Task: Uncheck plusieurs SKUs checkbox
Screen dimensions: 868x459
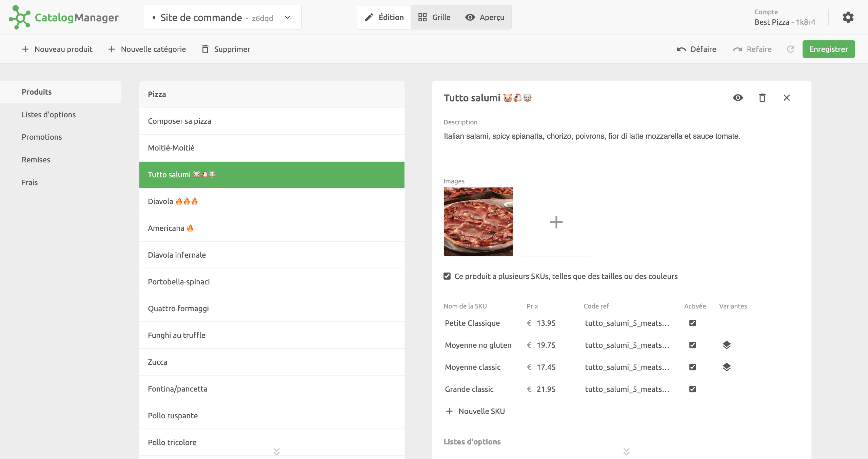Action: tap(447, 276)
